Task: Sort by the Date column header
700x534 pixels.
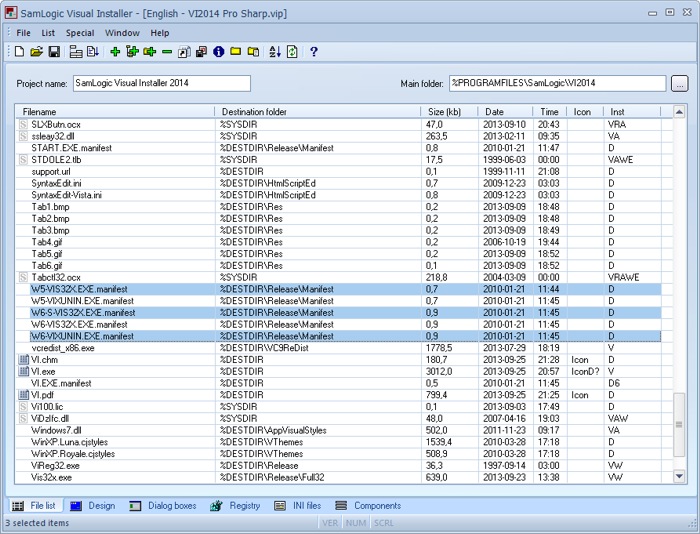Action: (505, 112)
